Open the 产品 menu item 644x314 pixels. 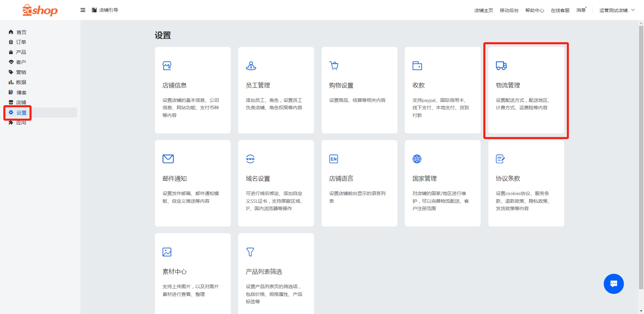[x=21, y=52]
